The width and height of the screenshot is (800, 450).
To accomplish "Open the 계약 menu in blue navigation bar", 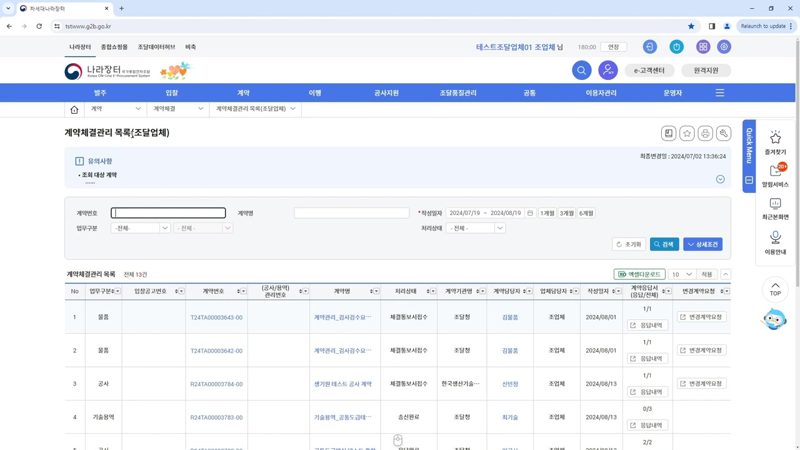I will point(243,93).
